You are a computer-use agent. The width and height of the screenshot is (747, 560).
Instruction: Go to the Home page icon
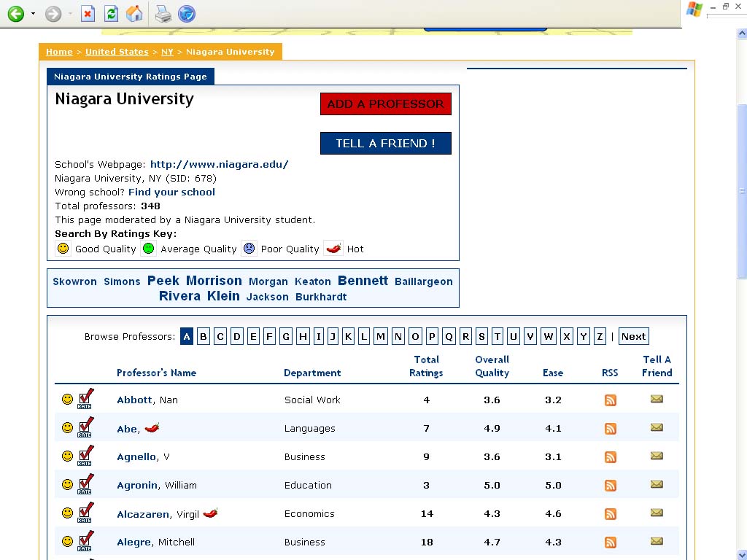[134, 14]
